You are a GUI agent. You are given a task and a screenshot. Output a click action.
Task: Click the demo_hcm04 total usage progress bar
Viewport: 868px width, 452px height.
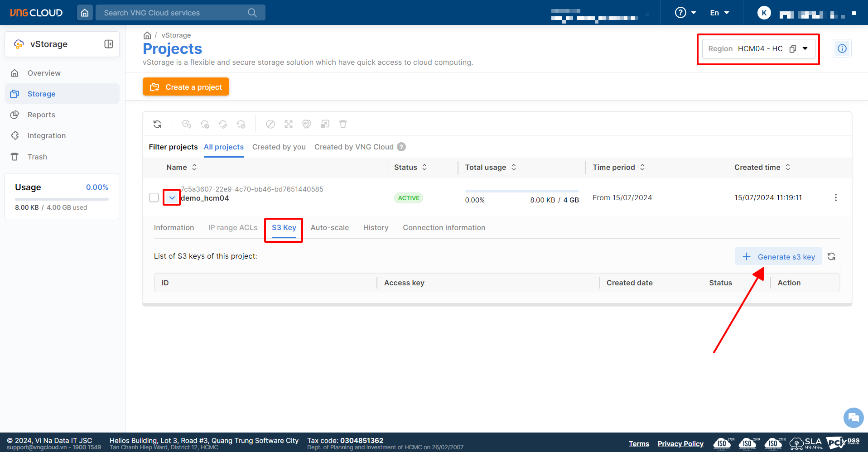pyautogui.click(x=521, y=192)
